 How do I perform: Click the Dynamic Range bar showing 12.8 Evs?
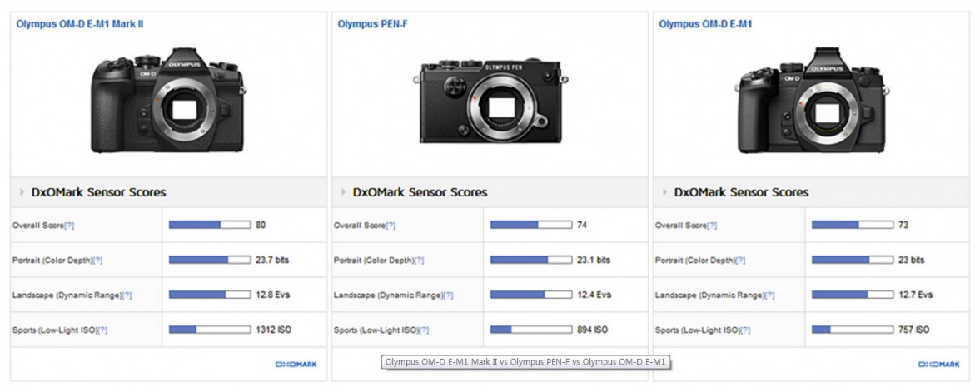tap(209, 295)
